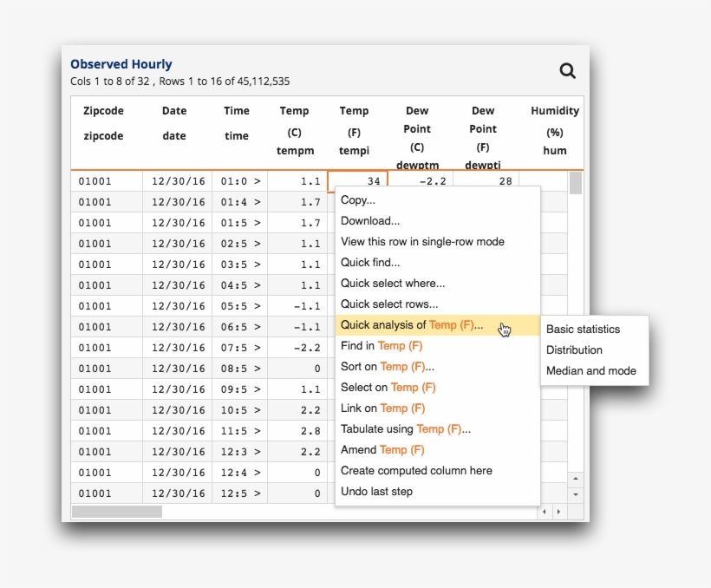Expand time cell arrow in 11:5 row
711x588 pixels.
click(258, 431)
